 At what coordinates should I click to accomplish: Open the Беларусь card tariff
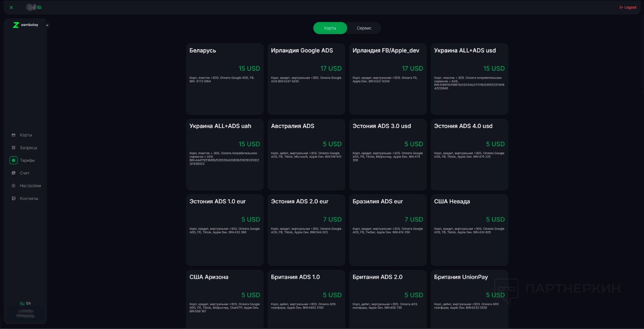point(224,79)
